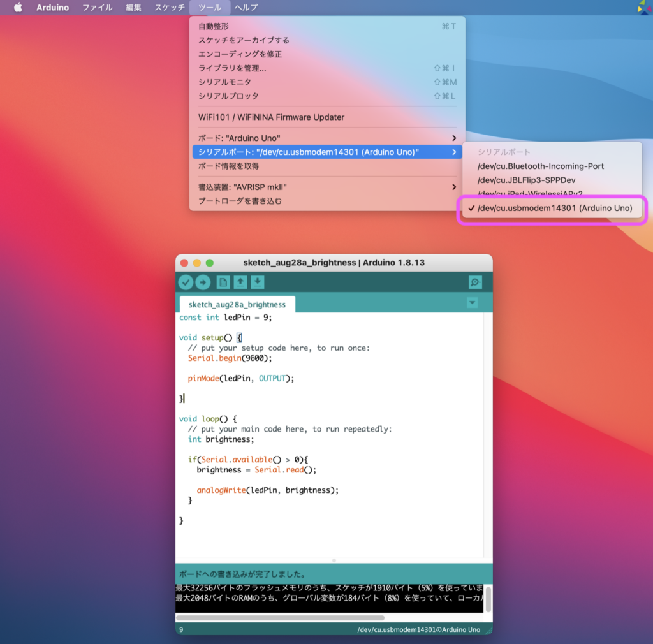Viewport: 653px width, 644px height.
Task: Click the Verify (checkmark) toolbar icon
Action: [x=186, y=282]
